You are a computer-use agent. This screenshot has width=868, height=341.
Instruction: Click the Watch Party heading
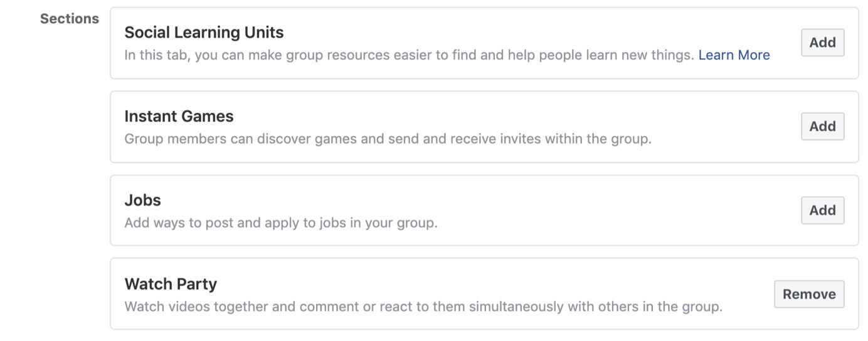[171, 285]
